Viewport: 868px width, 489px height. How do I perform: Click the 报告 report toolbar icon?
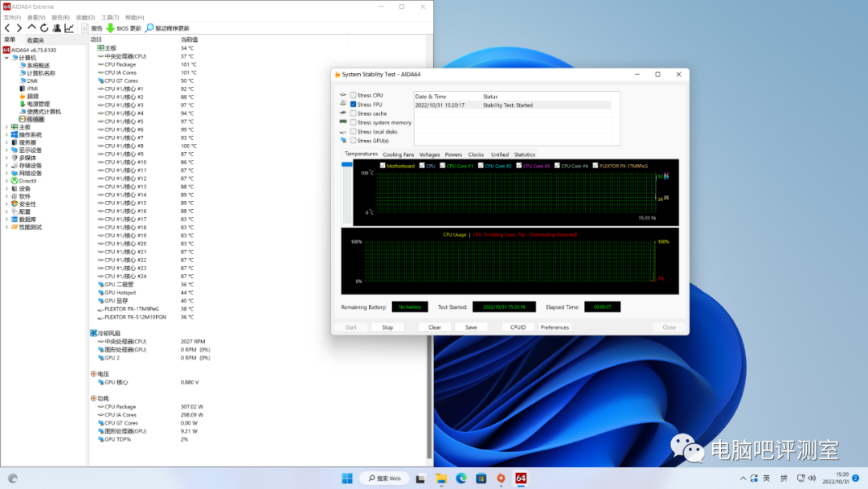[85, 28]
